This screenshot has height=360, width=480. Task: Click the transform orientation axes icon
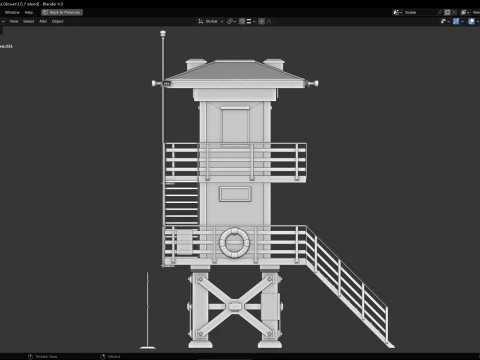click(x=201, y=21)
